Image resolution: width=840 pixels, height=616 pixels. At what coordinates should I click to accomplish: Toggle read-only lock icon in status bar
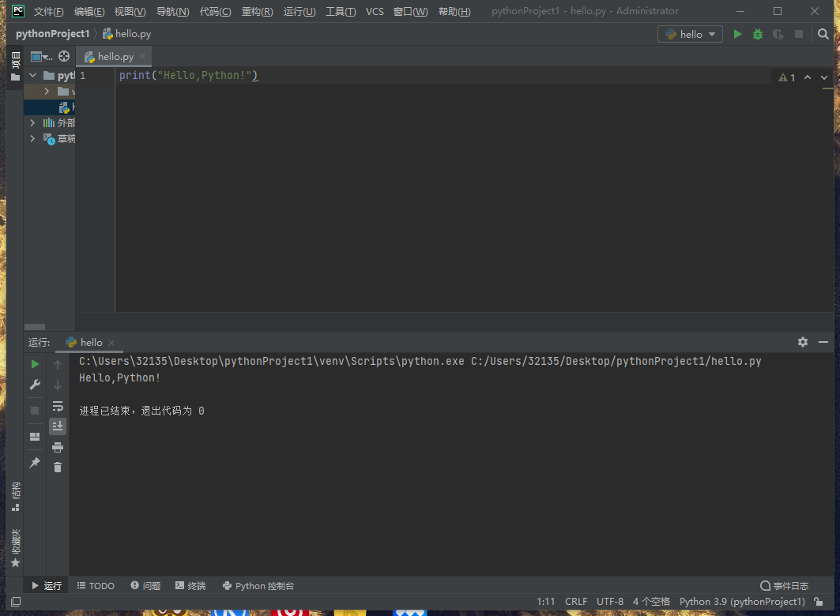point(819,602)
